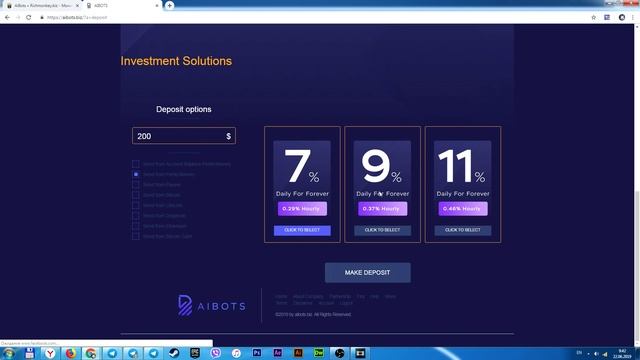Open the Windows Start menu
Screen dimensions: 640x360
(8, 353)
